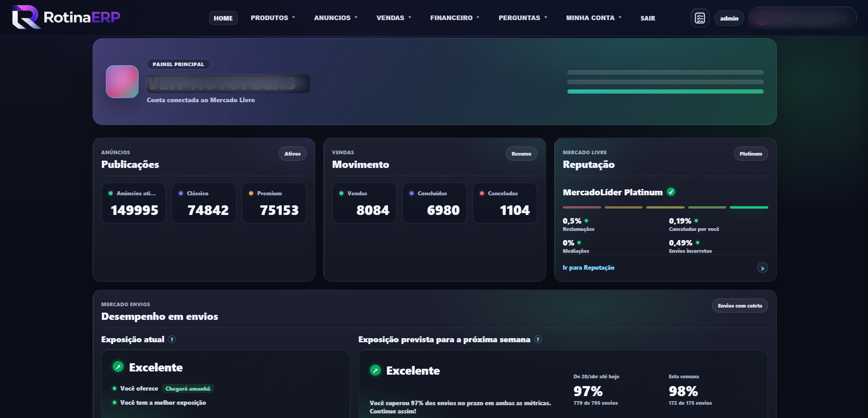Select the Clássico card showing 74842
Screen dimensions: 868x418
(204, 203)
